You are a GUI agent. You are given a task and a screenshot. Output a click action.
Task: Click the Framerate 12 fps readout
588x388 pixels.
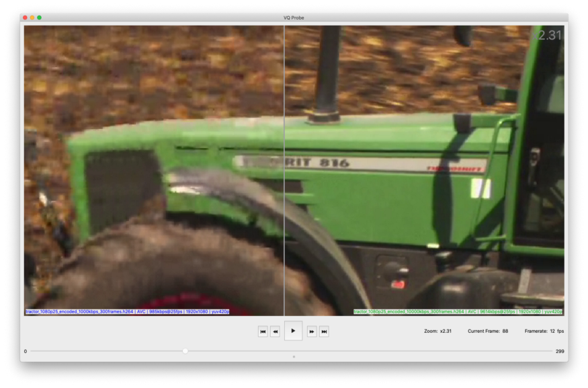tap(544, 332)
